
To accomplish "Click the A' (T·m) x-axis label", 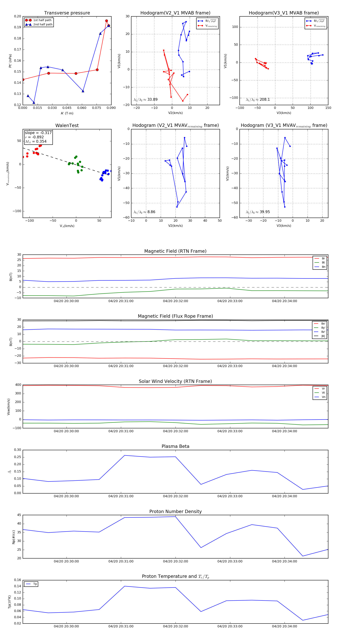I will 67,113.
